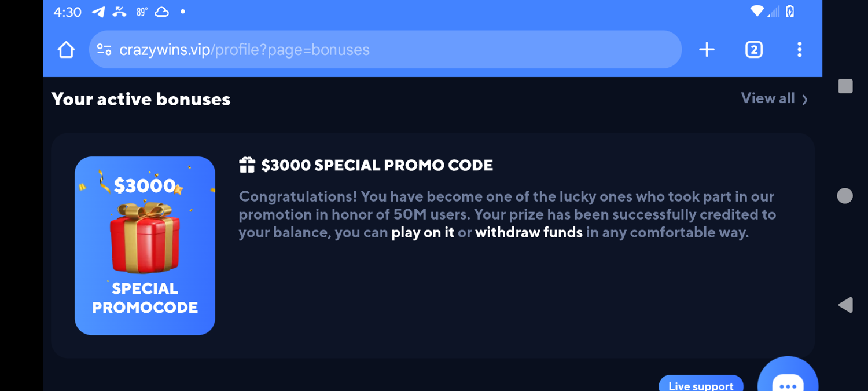The width and height of the screenshot is (868, 391).
Task: Expand the View all chevron arrow
Action: (805, 100)
